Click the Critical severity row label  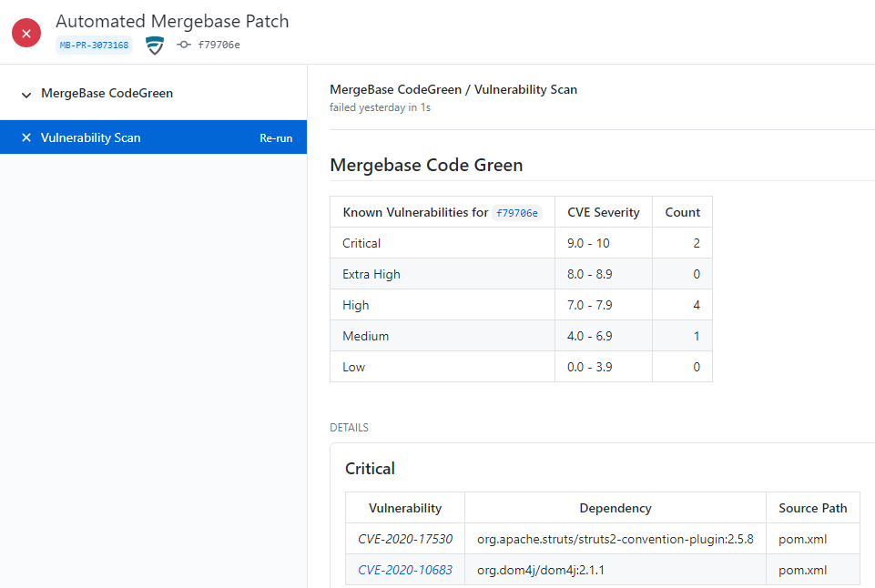click(x=361, y=243)
